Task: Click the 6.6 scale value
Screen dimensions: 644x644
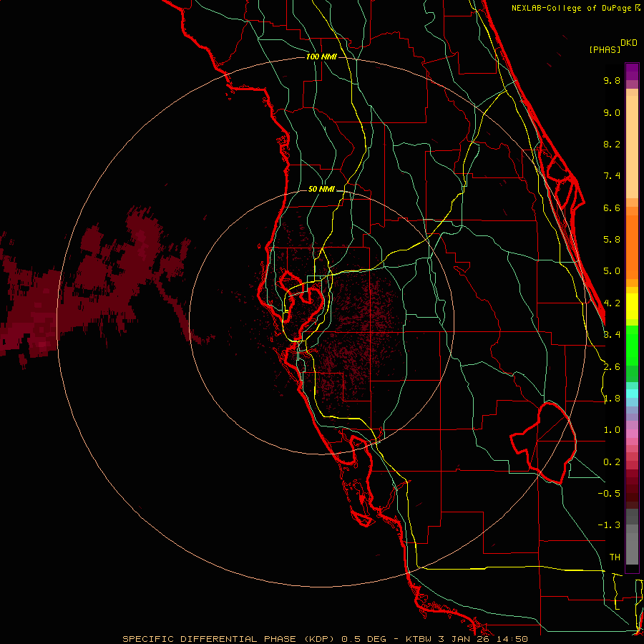Action: [x=612, y=208]
